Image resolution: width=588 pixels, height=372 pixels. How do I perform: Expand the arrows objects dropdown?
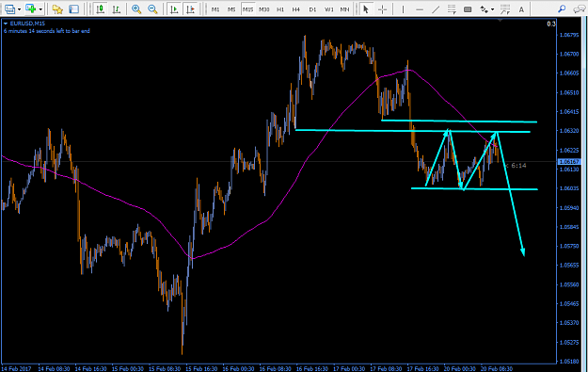coord(492,9)
